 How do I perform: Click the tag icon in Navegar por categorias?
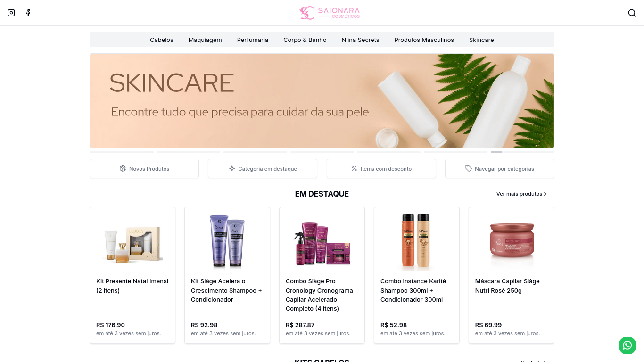pyautogui.click(x=469, y=168)
